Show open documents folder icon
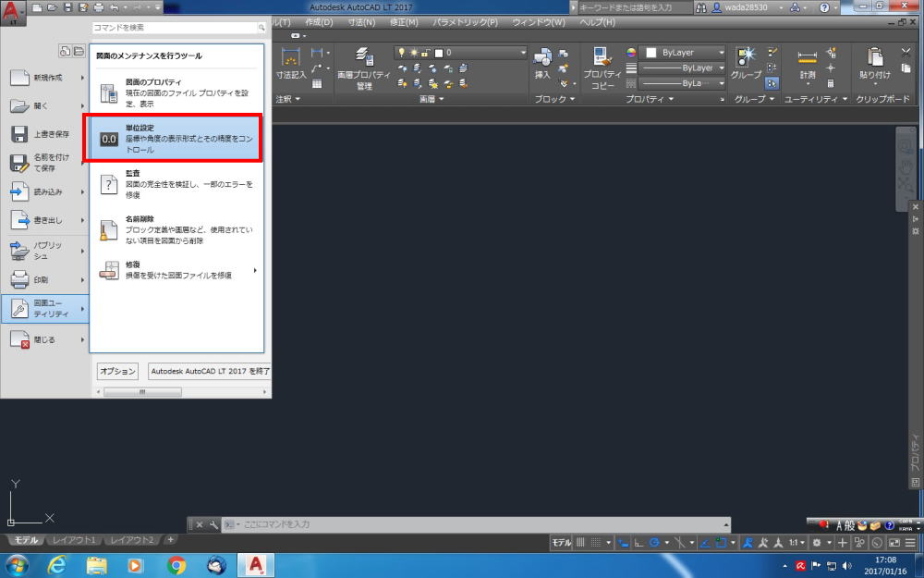This screenshot has width=924, height=578. [79, 51]
